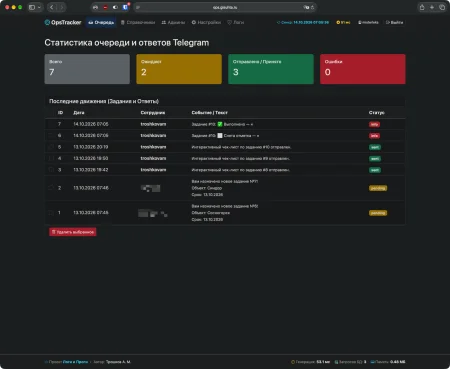This screenshot has height=369, width=450.
Task: Click the first extension icon left of the address bar
Action: point(95,7)
